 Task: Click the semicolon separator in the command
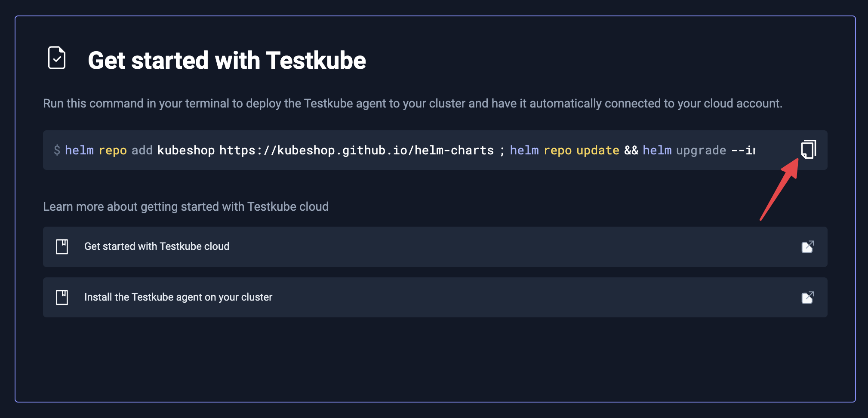[x=502, y=151]
